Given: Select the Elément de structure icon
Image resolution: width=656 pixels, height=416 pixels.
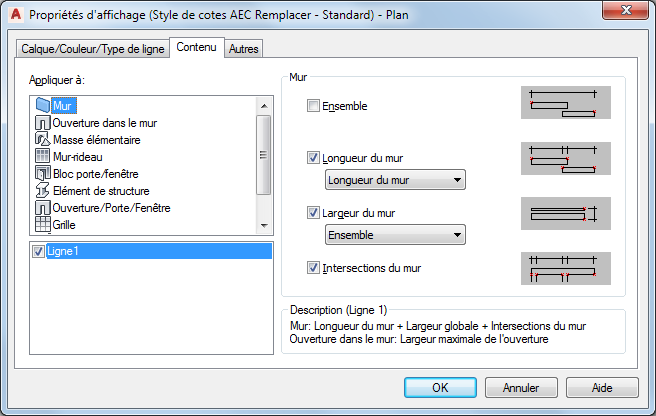Looking at the screenshot, I should (x=43, y=191).
